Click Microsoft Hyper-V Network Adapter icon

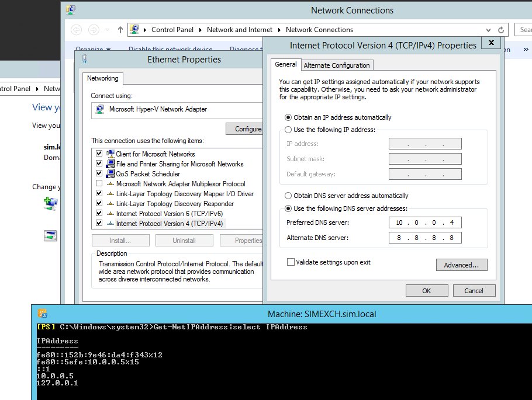pyautogui.click(x=100, y=109)
